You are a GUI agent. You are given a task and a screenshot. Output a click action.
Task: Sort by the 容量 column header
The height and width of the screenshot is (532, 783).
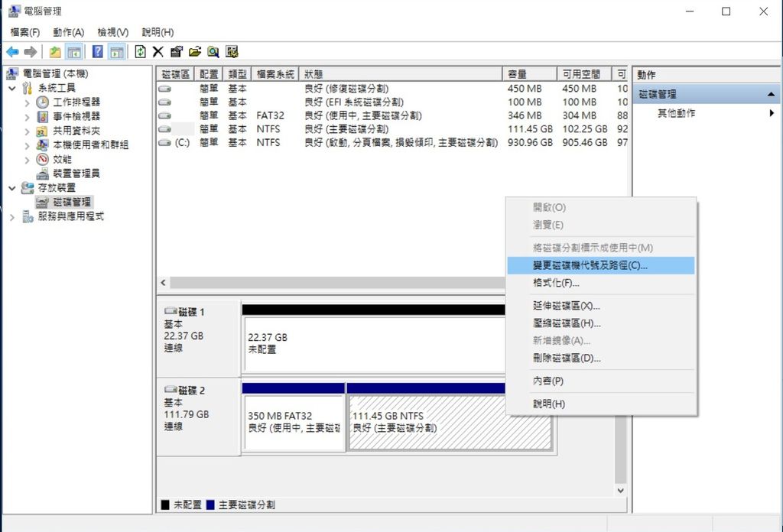pyautogui.click(x=530, y=74)
